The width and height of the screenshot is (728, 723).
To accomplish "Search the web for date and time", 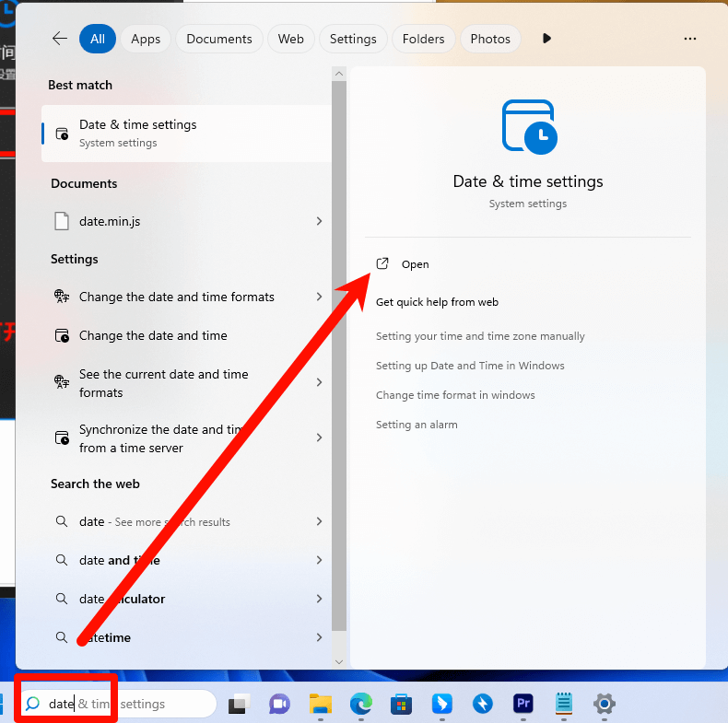I will click(186, 560).
